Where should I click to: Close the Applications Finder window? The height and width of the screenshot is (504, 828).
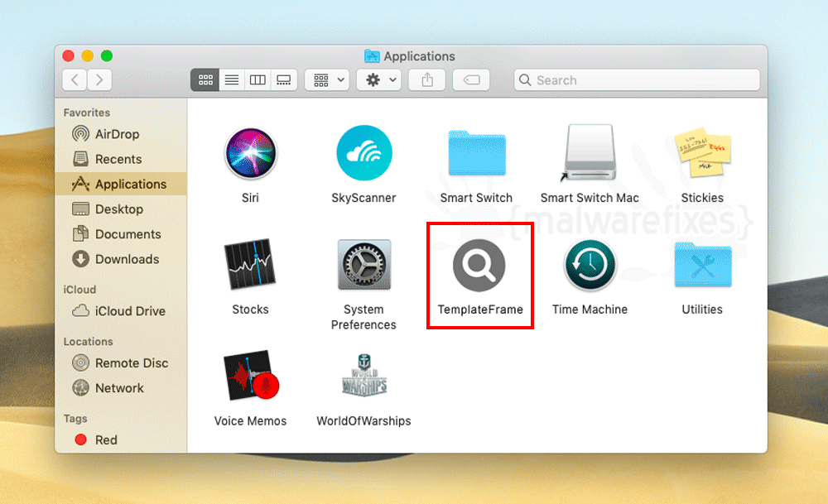68,56
